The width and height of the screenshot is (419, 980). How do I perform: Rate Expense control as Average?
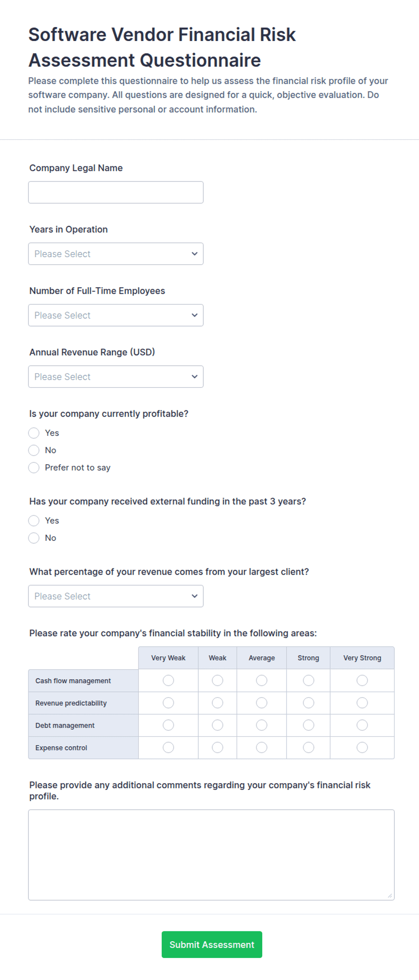[262, 748]
